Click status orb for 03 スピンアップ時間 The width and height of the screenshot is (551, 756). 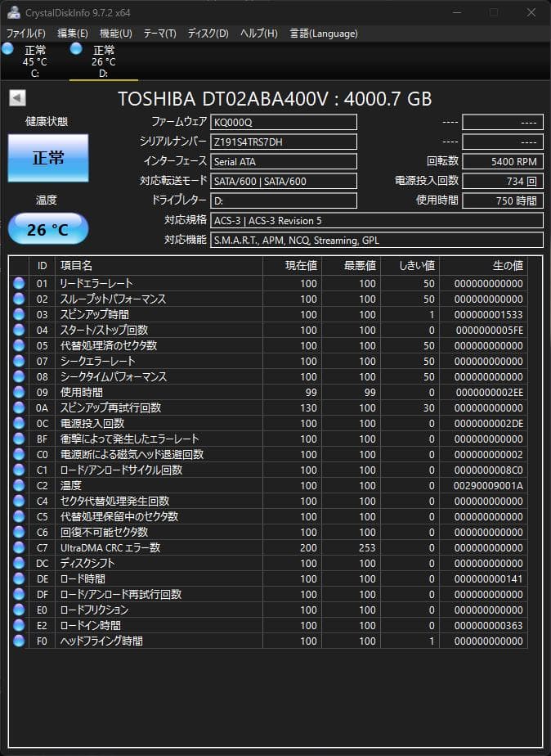point(19,314)
